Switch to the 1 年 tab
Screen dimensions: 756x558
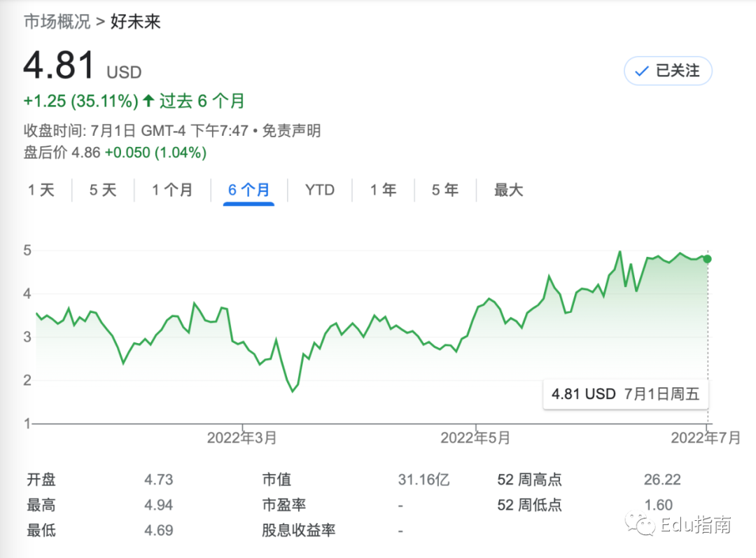[384, 190]
